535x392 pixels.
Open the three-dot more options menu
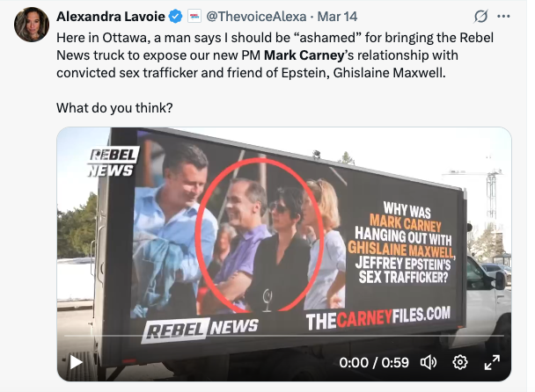(x=503, y=16)
